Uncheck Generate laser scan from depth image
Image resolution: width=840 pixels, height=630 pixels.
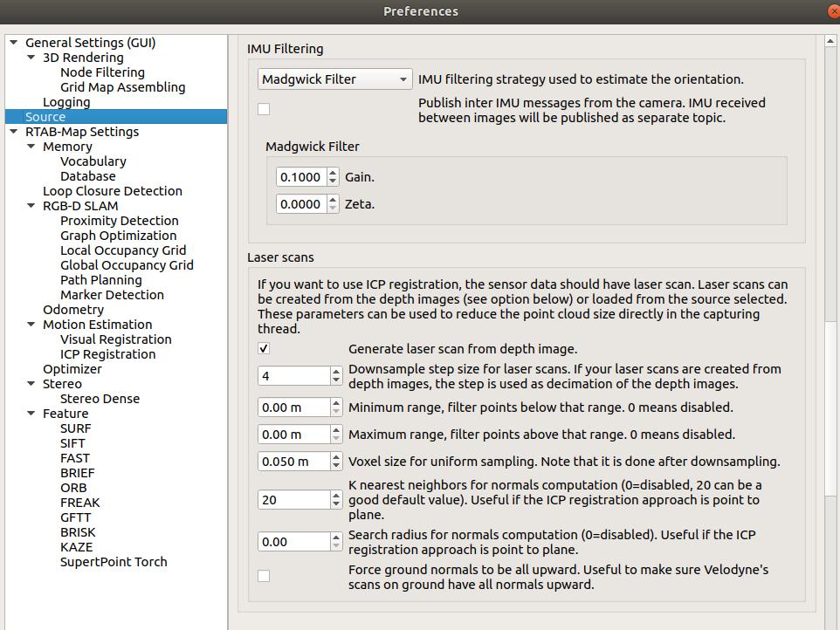pos(264,348)
